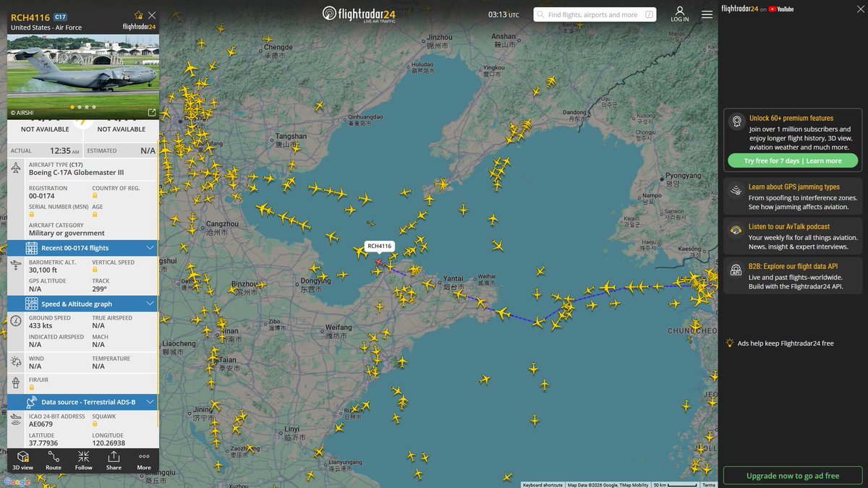Click Unlock 60+ premium features heading
868x488 pixels.
[791, 118]
